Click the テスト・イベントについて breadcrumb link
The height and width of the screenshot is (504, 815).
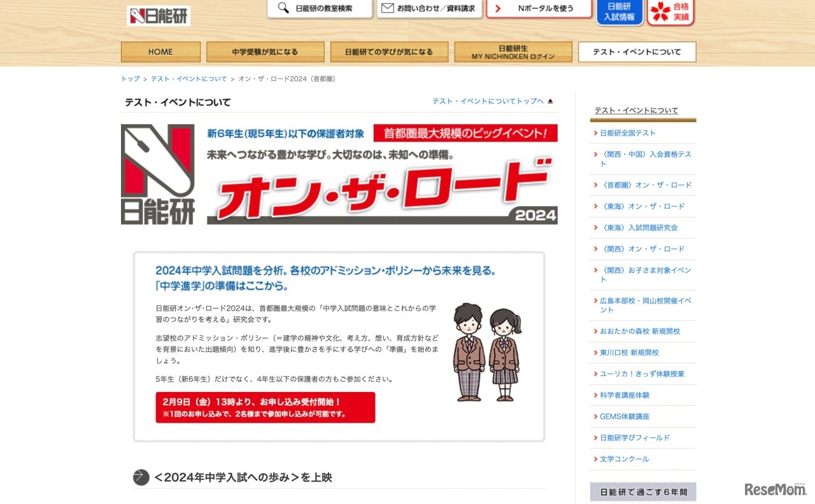[x=189, y=79]
